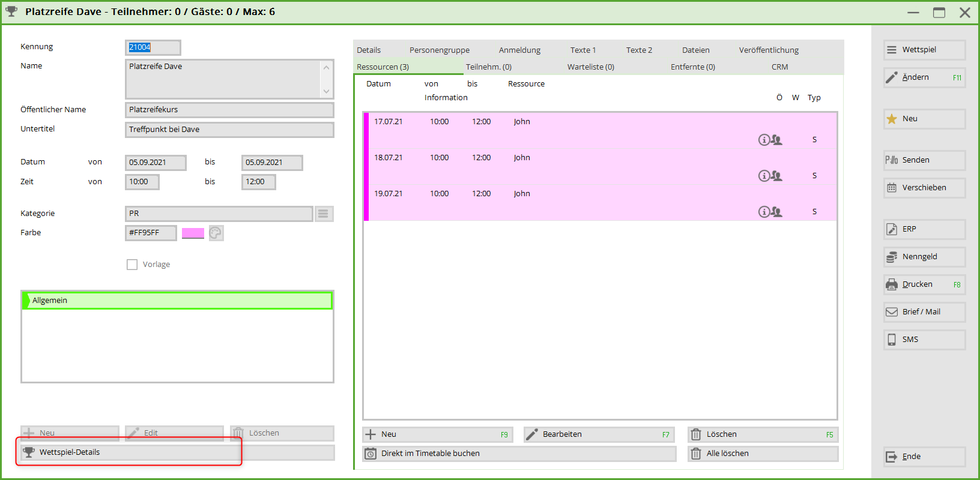Image resolution: width=980 pixels, height=480 pixels.
Task: Open the Warteliste (0) tab
Action: coord(590,67)
